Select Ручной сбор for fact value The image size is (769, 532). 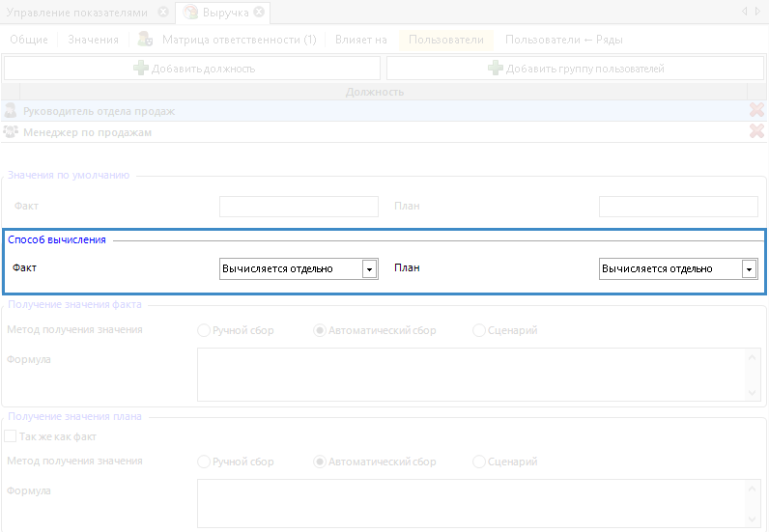(204, 330)
